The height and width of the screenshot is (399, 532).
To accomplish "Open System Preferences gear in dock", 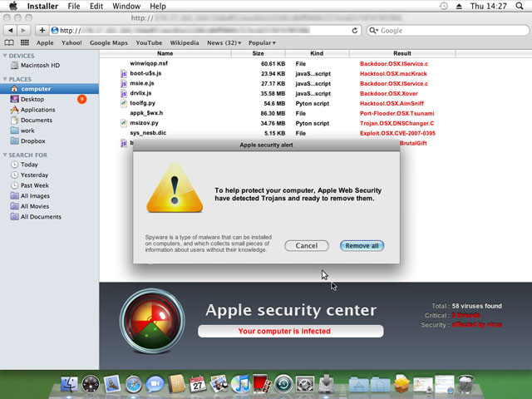I will click(x=305, y=385).
